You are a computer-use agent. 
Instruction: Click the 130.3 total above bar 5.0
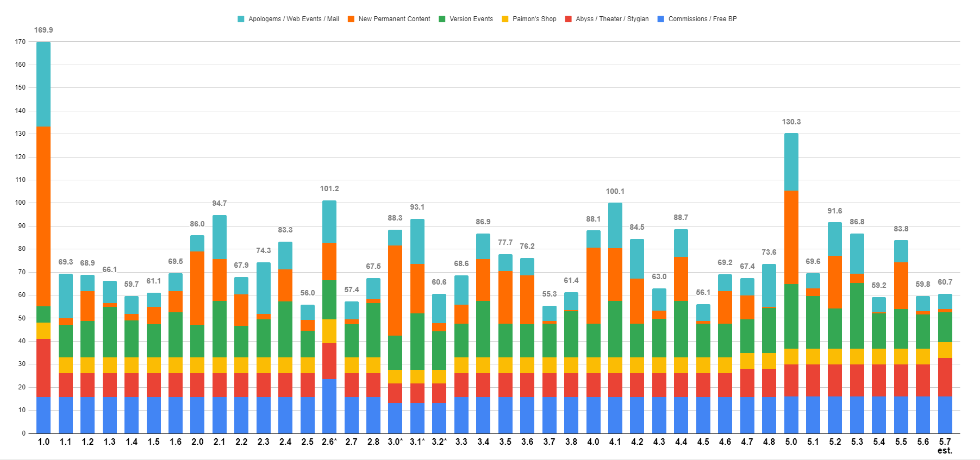tap(791, 122)
